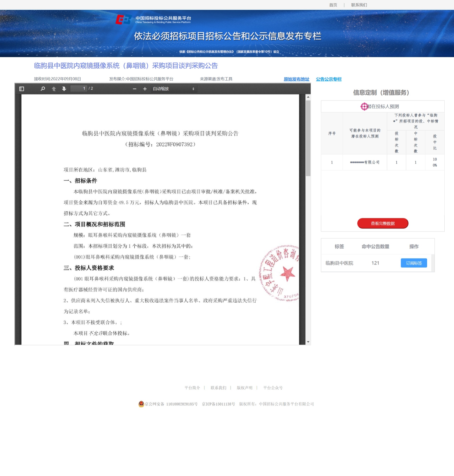Viewport: 454px width, 476px height.
Task: Go to 首页 in top navigation
Action: point(333,5)
